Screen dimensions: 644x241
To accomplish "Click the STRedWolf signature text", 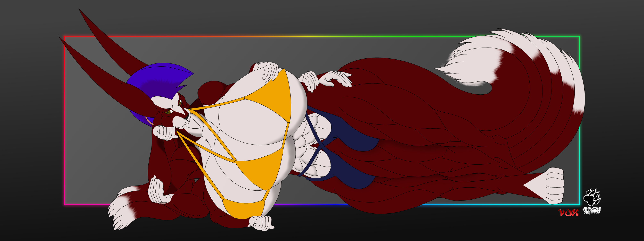I will pyautogui.click(x=592, y=209).
